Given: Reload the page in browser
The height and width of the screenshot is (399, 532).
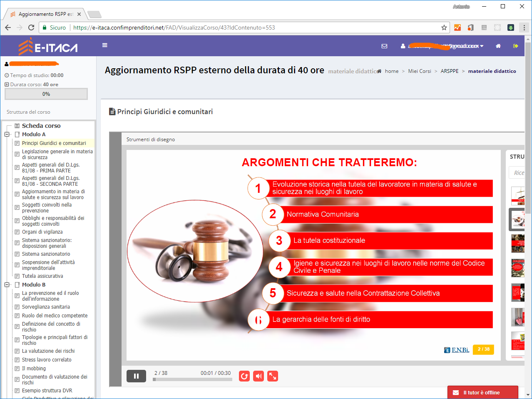Looking at the screenshot, I should [31, 27].
